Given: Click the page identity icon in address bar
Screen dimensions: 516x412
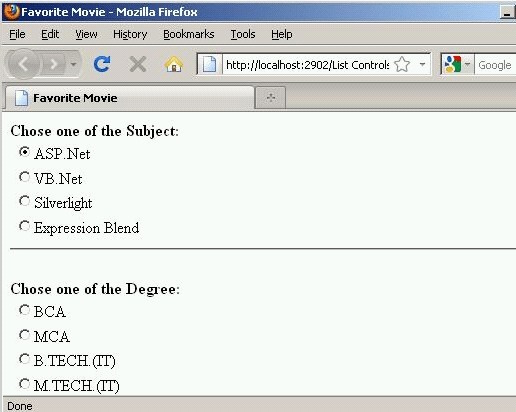Looking at the screenshot, I should [210, 64].
